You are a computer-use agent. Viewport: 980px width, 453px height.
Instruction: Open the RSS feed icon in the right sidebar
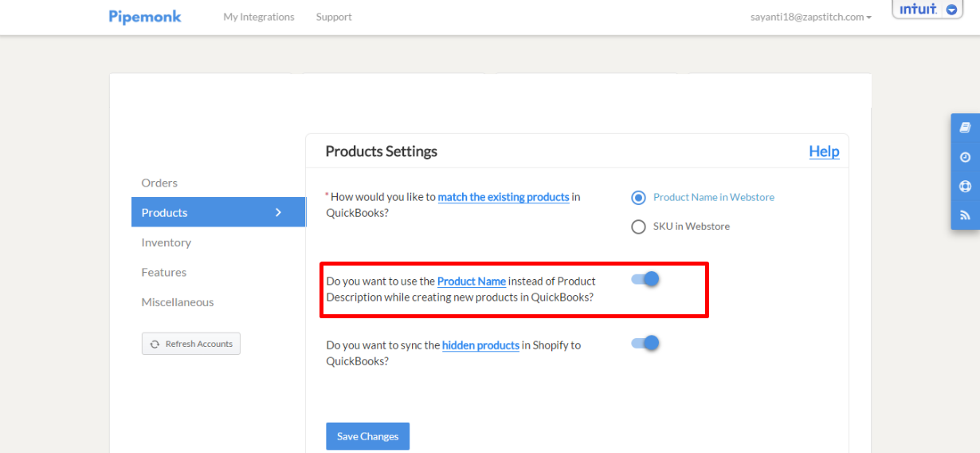pyautogui.click(x=965, y=215)
